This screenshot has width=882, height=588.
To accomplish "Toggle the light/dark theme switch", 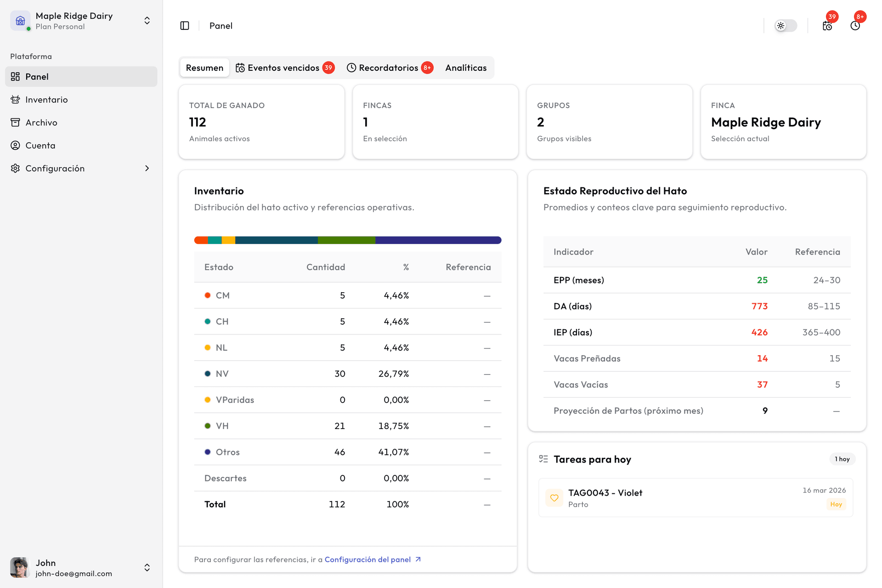I will [x=786, y=26].
